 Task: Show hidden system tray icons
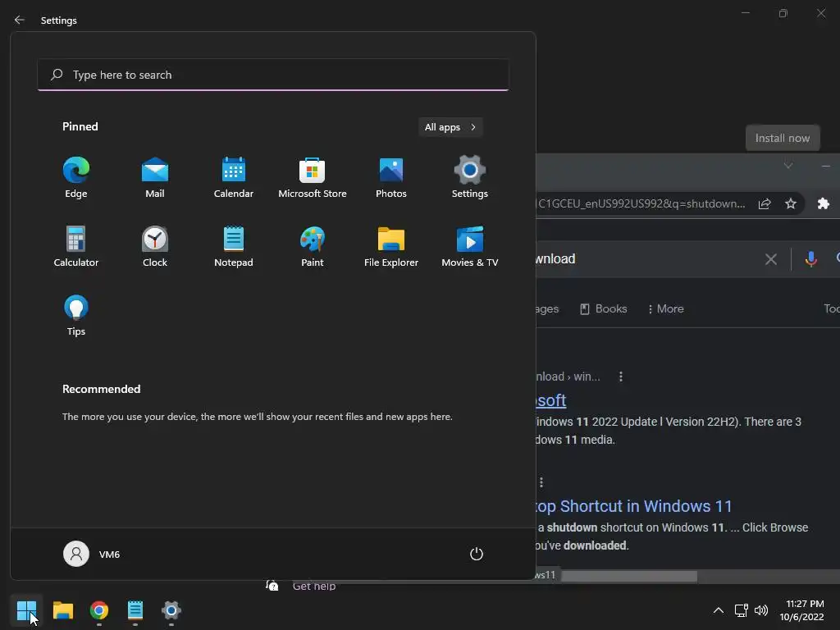pyautogui.click(x=719, y=610)
